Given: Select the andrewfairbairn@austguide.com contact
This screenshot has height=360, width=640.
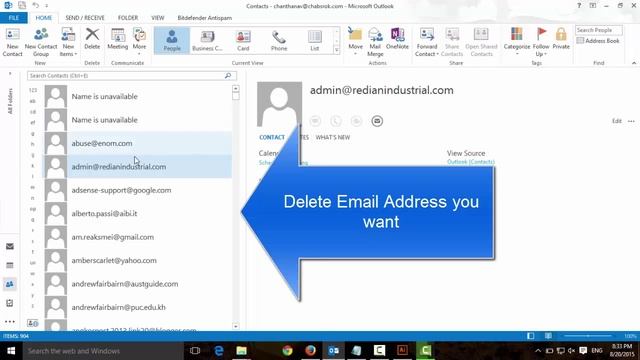Looking at the screenshot, I should (138, 284).
